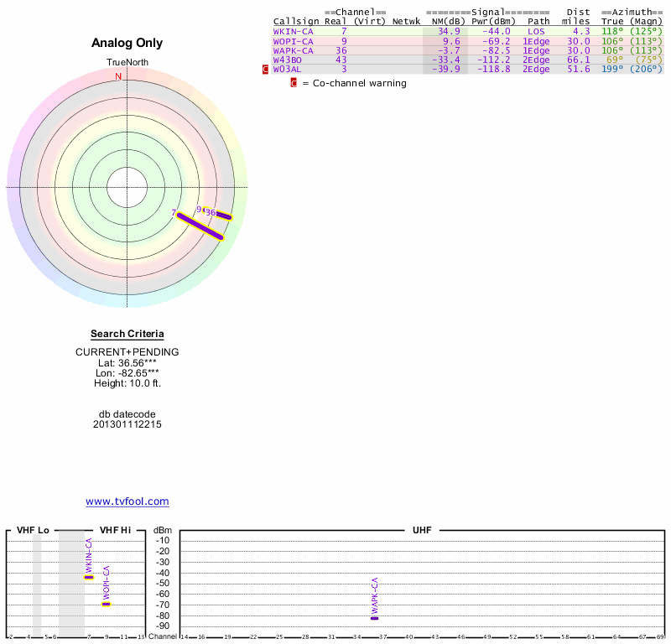Click the VHF Hi chart label
The image size is (671, 644).
point(115,530)
